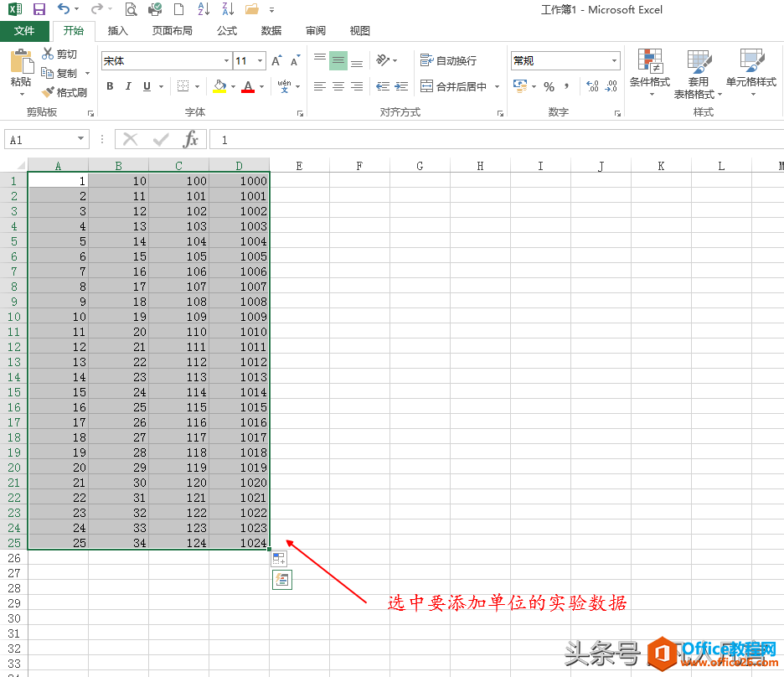The image size is (784, 677).
Task: Click the cell borders icon
Action: pos(183,86)
